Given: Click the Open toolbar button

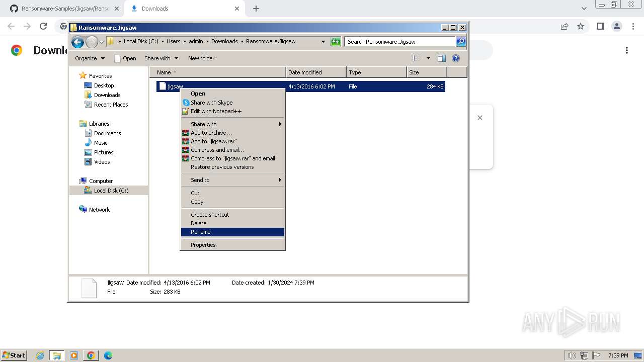Looking at the screenshot, I should tap(125, 58).
